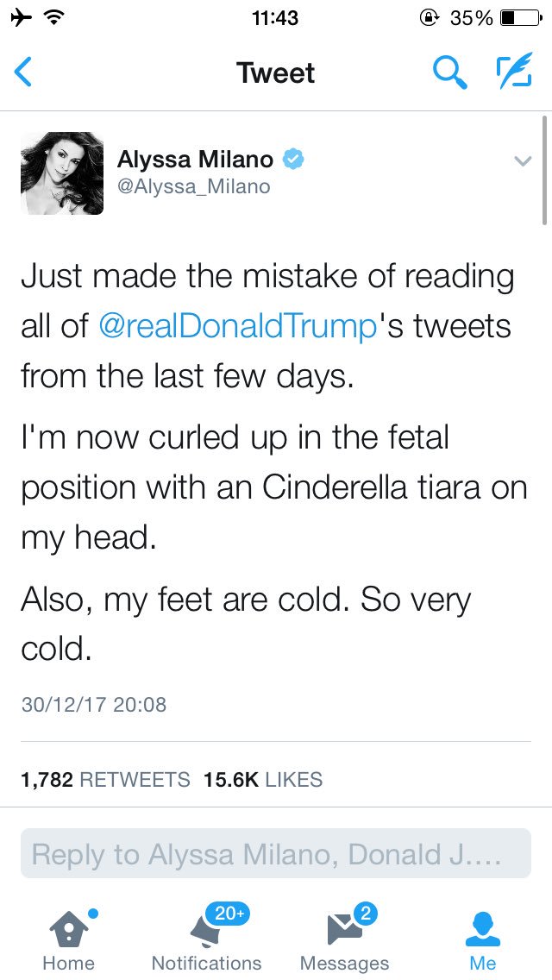552x980 pixels.
Task: View the 15.6K LIKES list
Action: tap(263, 779)
